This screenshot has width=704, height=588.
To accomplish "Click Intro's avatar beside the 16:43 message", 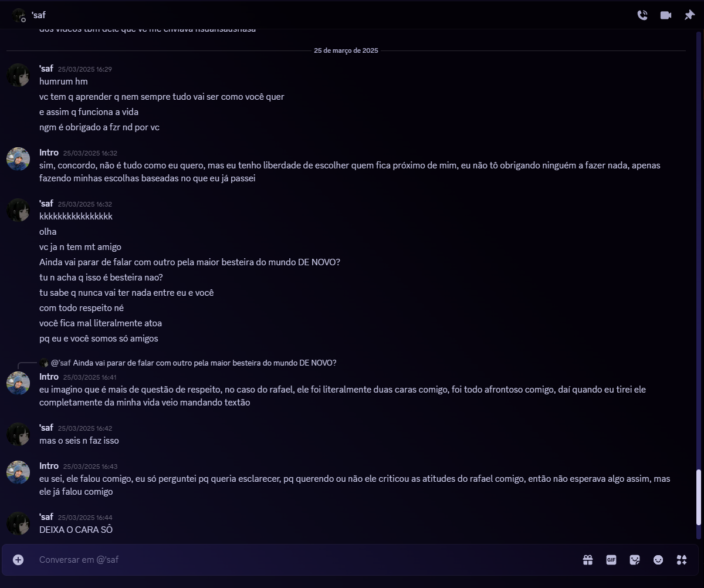I will pos(18,472).
